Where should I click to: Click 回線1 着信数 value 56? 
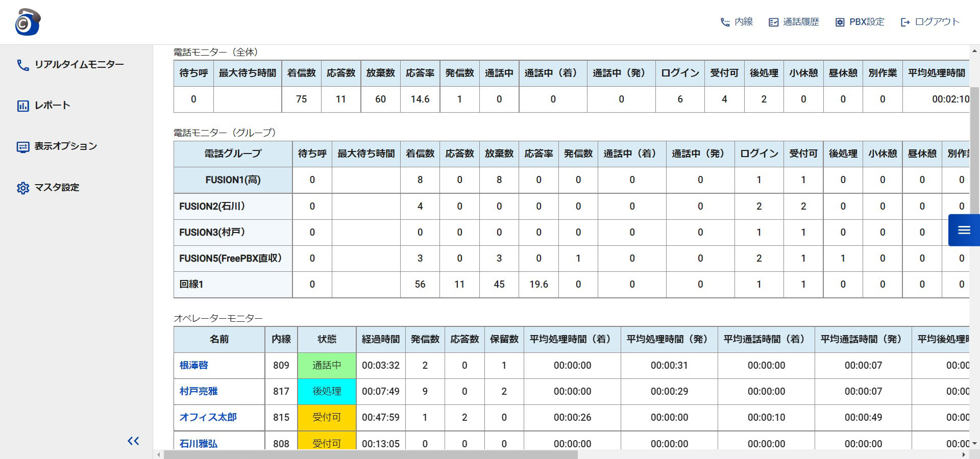[420, 284]
